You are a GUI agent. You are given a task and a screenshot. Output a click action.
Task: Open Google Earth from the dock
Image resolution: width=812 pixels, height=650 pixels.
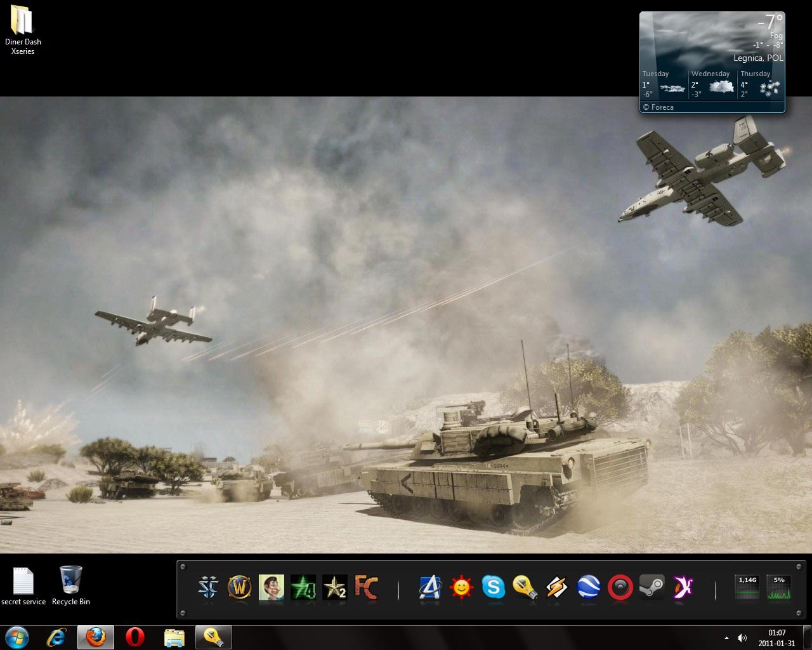click(589, 588)
